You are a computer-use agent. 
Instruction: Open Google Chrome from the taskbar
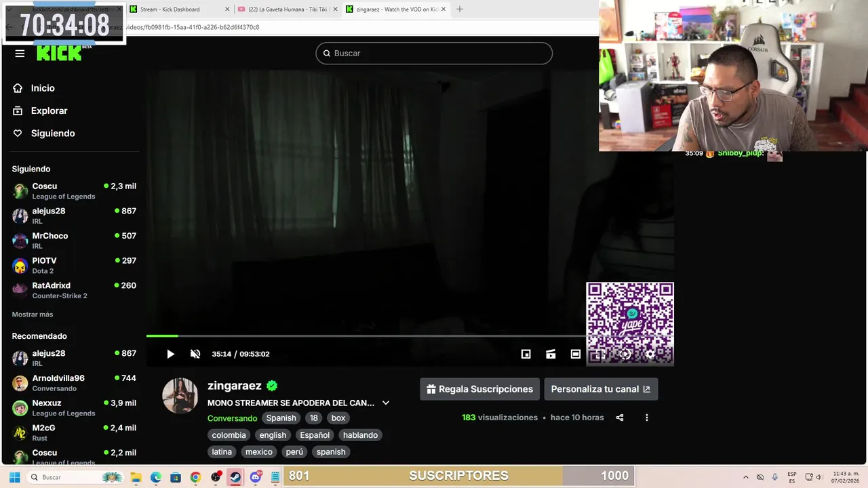[195, 477]
